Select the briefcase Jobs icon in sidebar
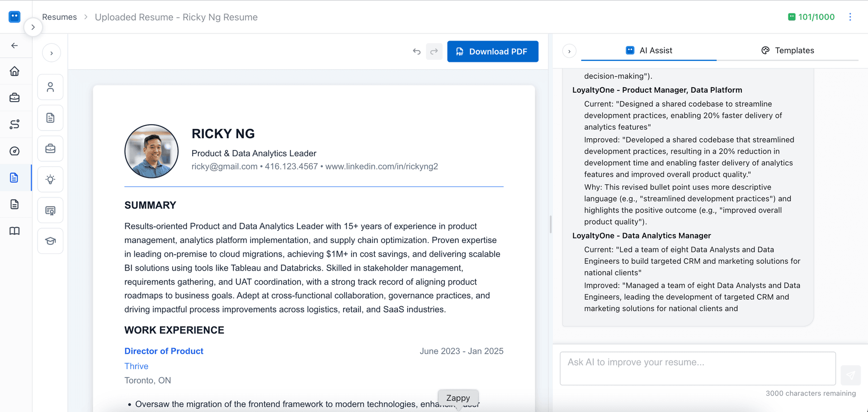868x412 pixels. 15,98
